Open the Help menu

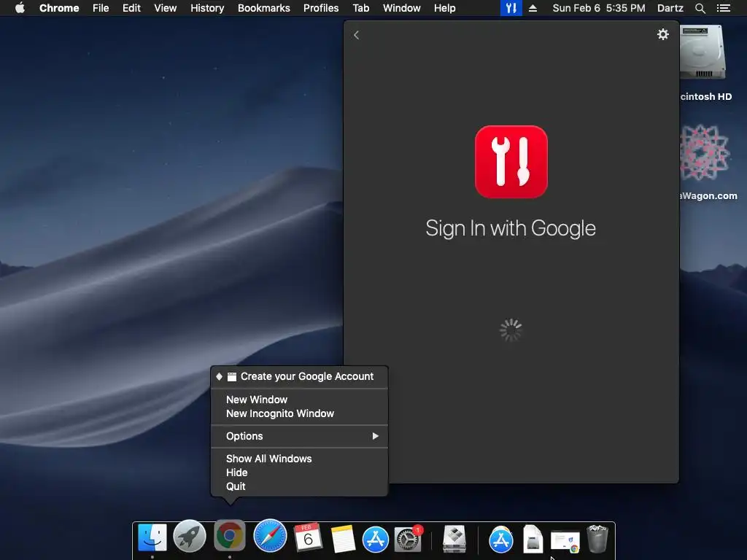[444, 8]
